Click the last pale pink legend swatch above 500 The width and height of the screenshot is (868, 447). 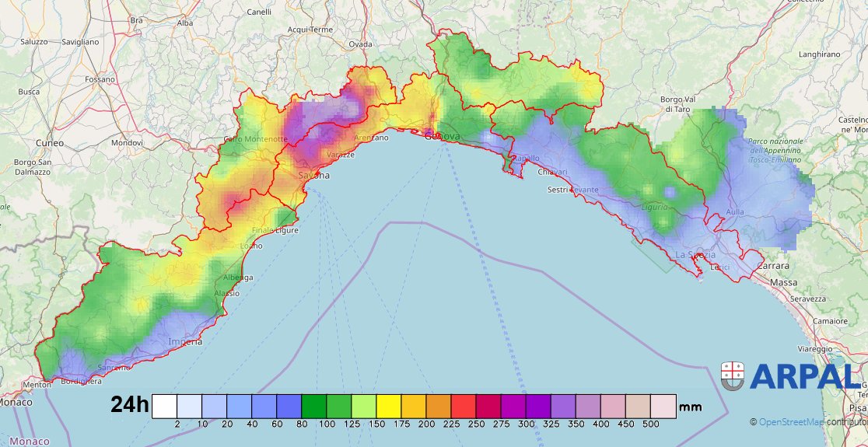663,406
